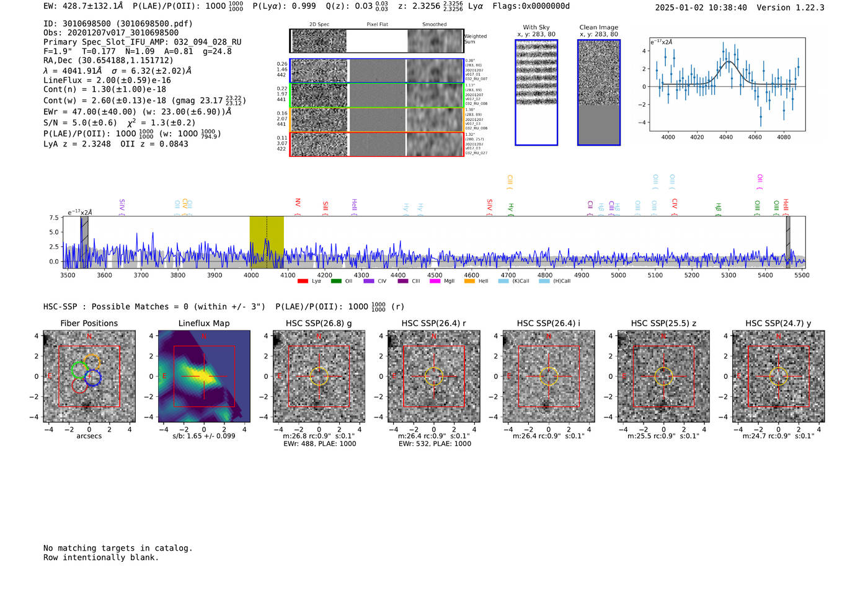
Task: Click the blue fiber circle in Fiber Positions
Action: click(x=93, y=377)
